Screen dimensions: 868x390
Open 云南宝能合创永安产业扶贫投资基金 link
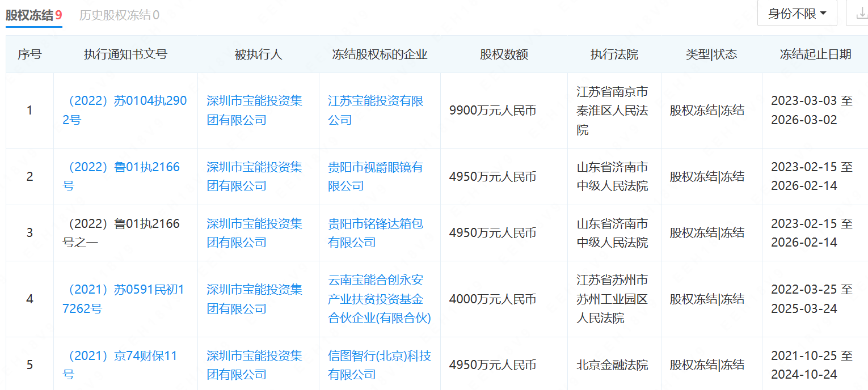[380, 299]
